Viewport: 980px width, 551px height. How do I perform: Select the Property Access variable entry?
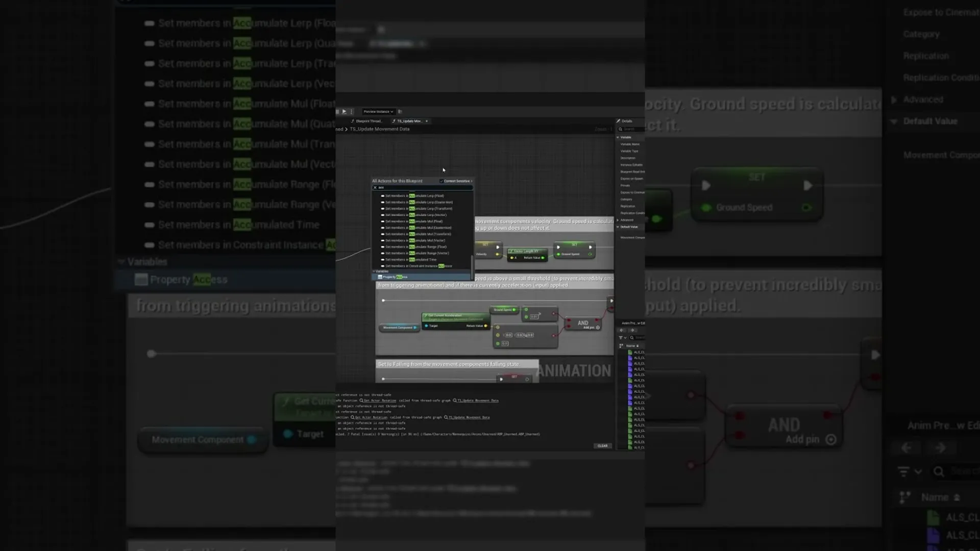(396, 277)
